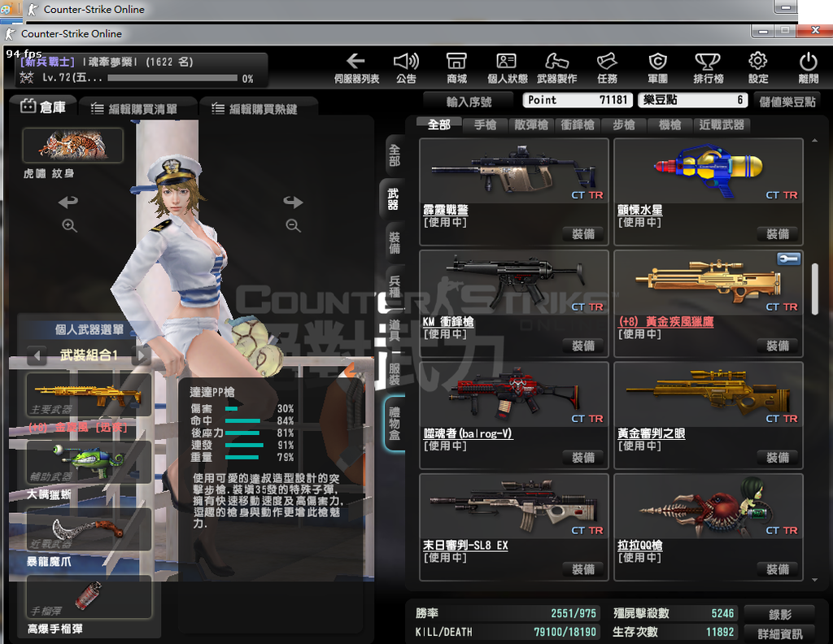Go to previous 武裝組合 loadout arrow
833x644 pixels.
click(x=36, y=355)
